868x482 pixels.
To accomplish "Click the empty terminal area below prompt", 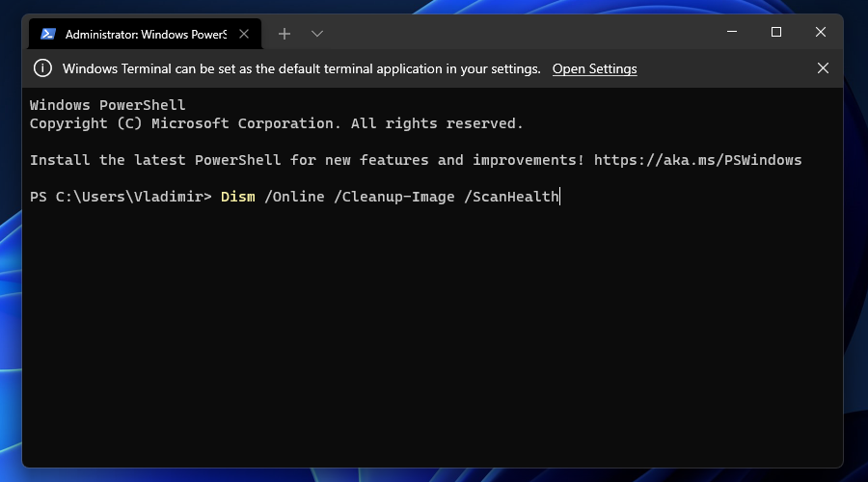I will click(432, 332).
